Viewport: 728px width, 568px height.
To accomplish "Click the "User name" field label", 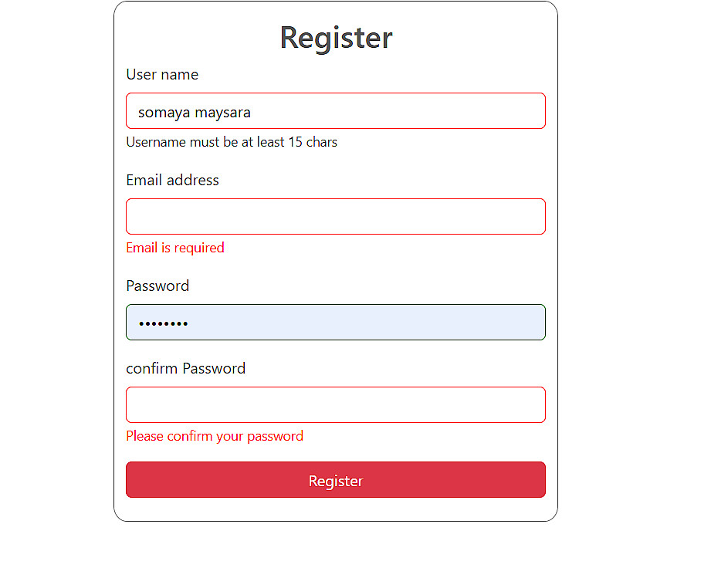I will pos(162,74).
